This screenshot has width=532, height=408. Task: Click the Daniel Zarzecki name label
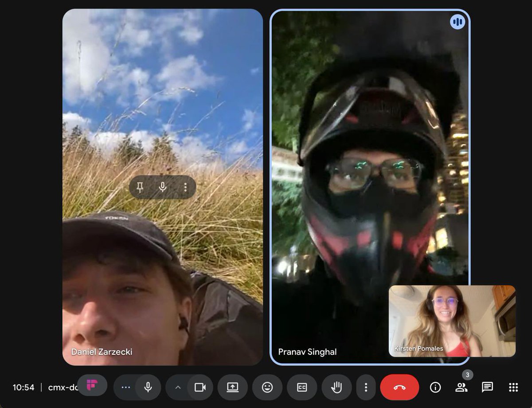(x=102, y=352)
